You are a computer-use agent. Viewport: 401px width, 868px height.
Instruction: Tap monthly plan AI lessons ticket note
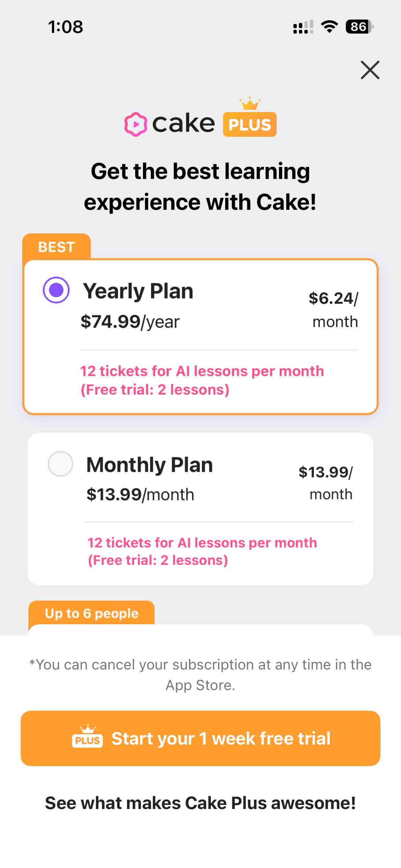(x=202, y=551)
